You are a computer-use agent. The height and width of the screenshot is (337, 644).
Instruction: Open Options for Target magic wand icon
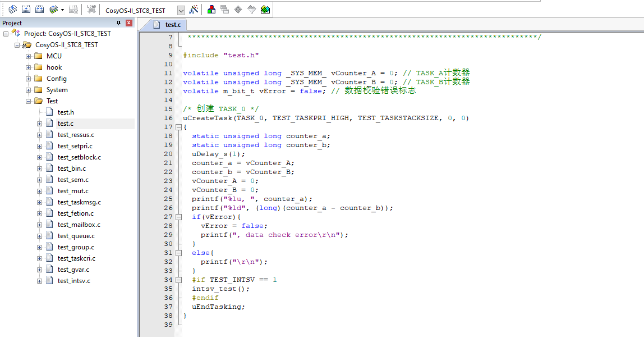pyautogui.click(x=194, y=9)
